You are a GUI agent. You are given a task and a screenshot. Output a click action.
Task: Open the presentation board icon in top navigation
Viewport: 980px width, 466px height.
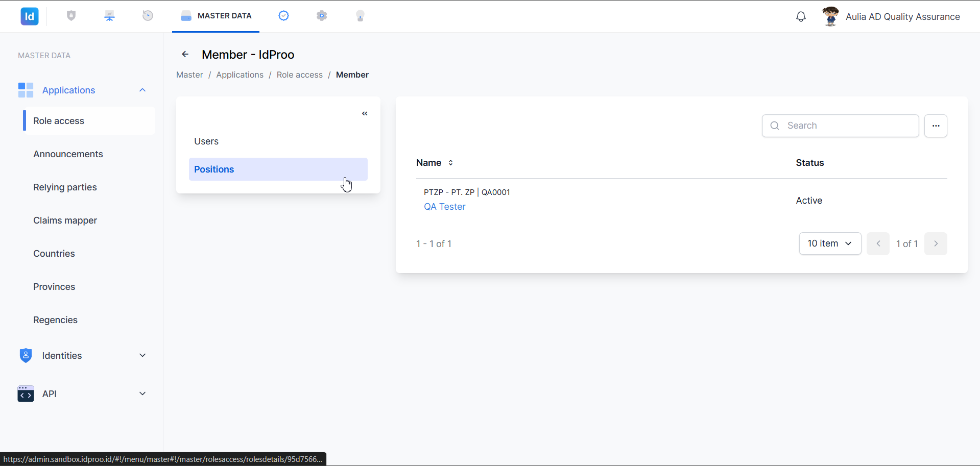coord(110,16)
